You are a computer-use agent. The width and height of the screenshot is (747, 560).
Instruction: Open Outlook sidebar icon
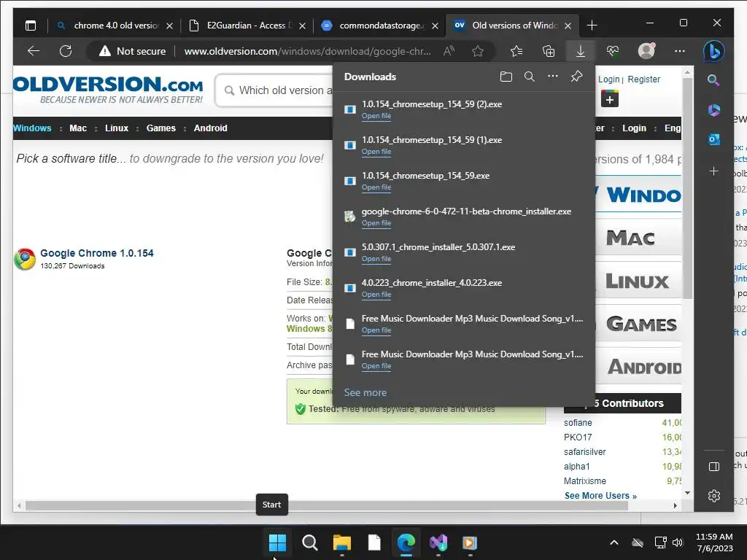click(x=713, y=139)
